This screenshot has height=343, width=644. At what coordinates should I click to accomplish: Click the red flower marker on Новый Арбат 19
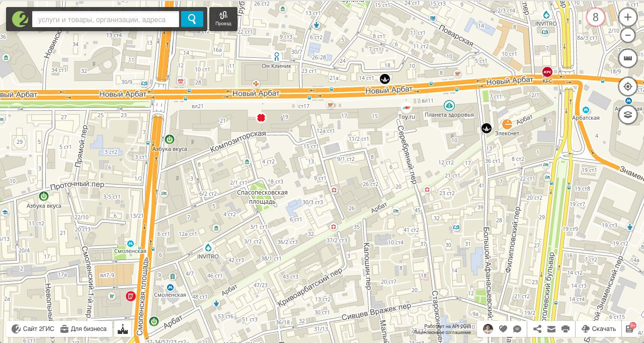coord(261,118)
